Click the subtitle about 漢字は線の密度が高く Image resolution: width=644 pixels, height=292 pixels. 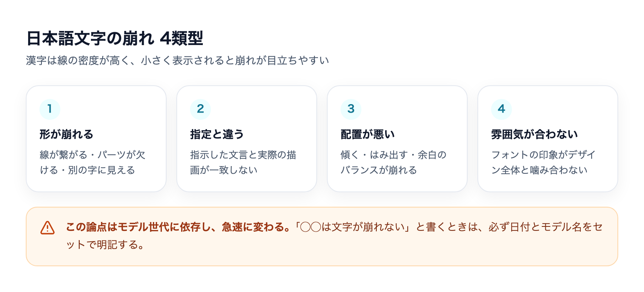178,60
